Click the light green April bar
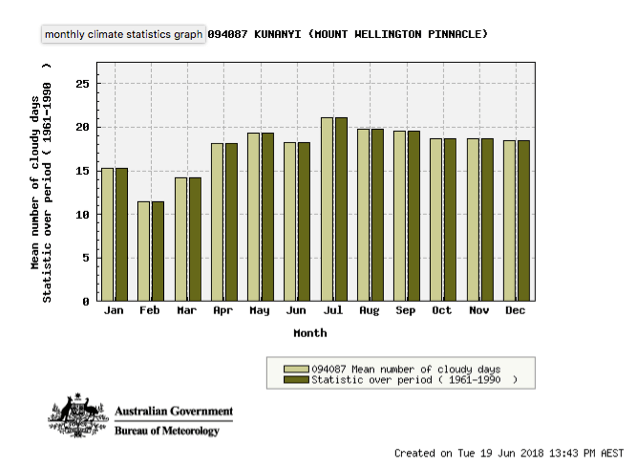Viewport: 642px width, 474px height. coord(217,222)
